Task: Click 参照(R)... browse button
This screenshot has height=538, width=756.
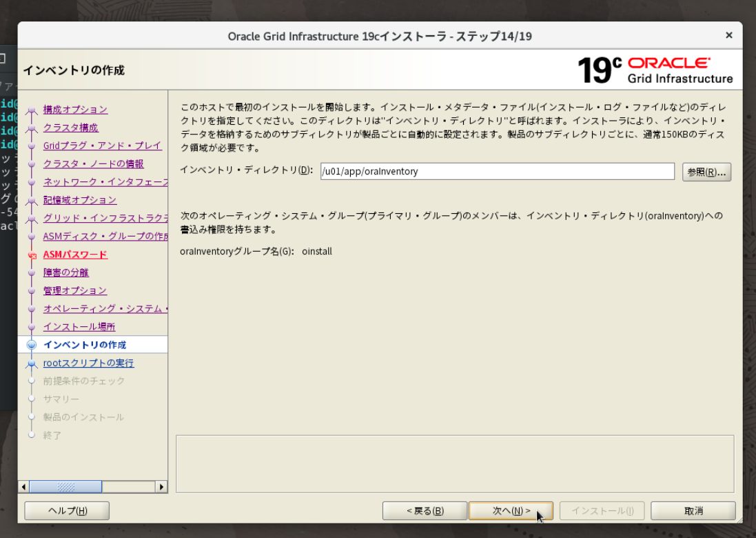Action: pos(706,172)
